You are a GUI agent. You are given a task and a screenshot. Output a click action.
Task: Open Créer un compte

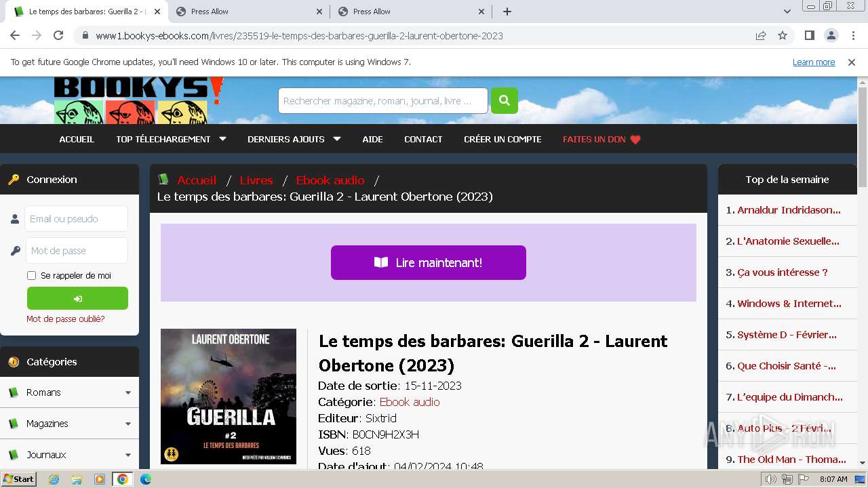pos(502,139)
